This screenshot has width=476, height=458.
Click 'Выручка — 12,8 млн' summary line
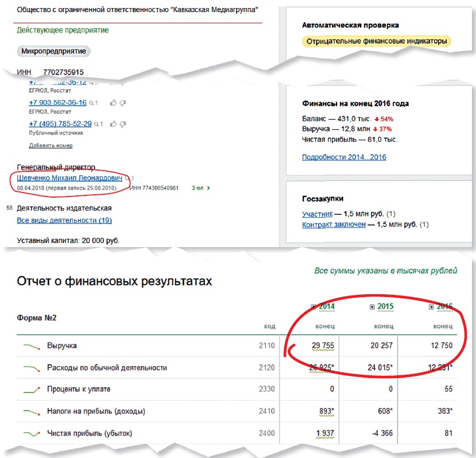point(336,129)
